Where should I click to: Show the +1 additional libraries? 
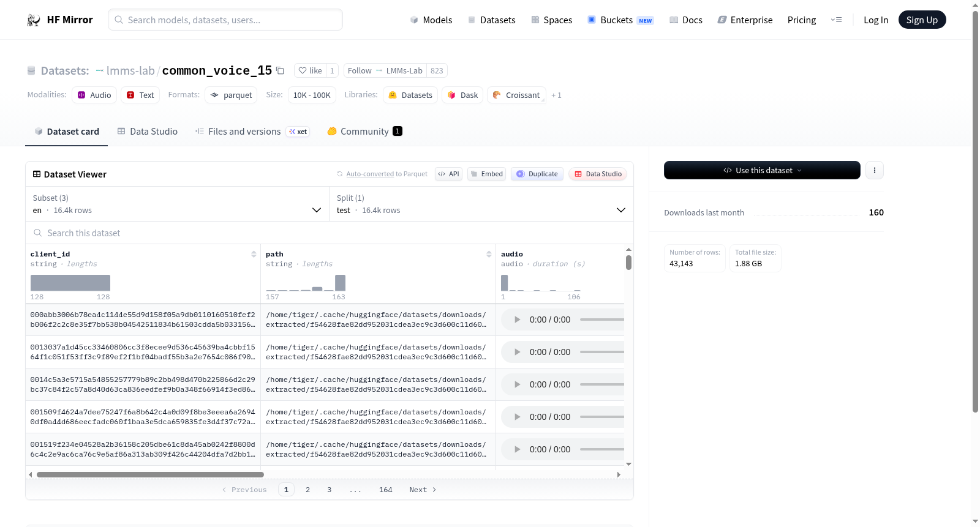point(556,95)
